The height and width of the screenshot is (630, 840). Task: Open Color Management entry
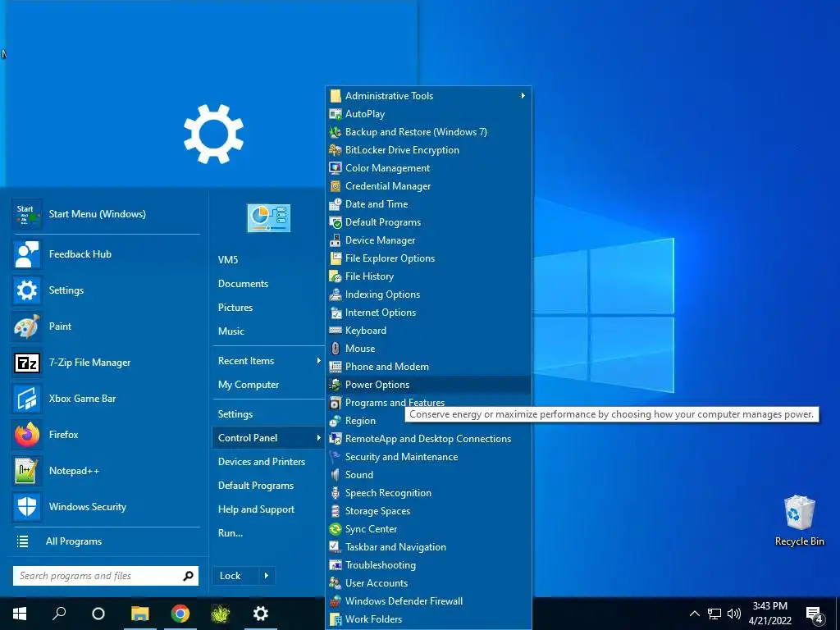[428, 168]
